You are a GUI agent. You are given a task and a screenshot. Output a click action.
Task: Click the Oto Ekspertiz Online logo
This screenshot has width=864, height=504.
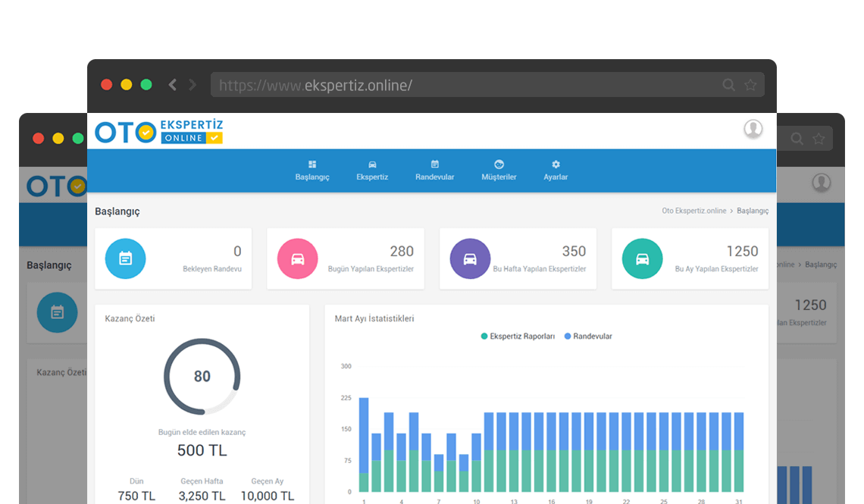[159, 132]
